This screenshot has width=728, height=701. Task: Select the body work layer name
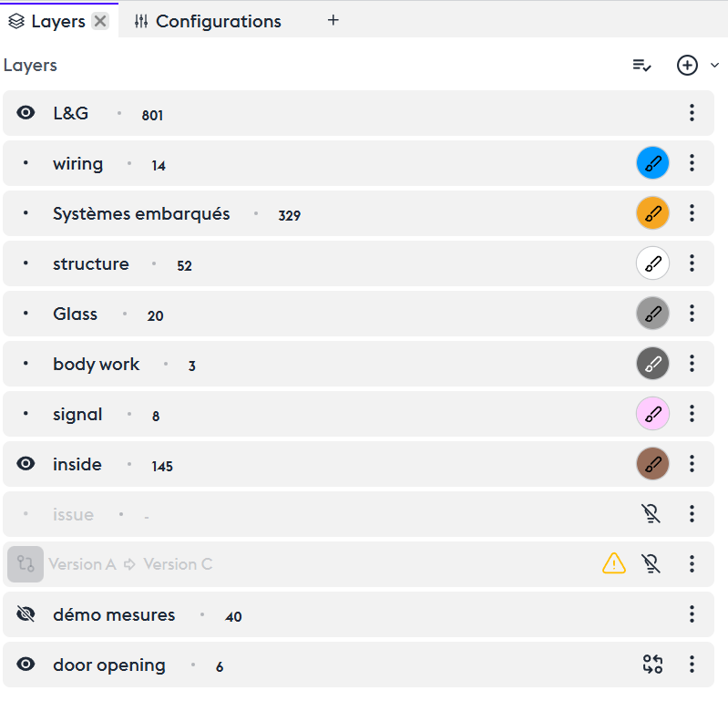click(96, 364)
